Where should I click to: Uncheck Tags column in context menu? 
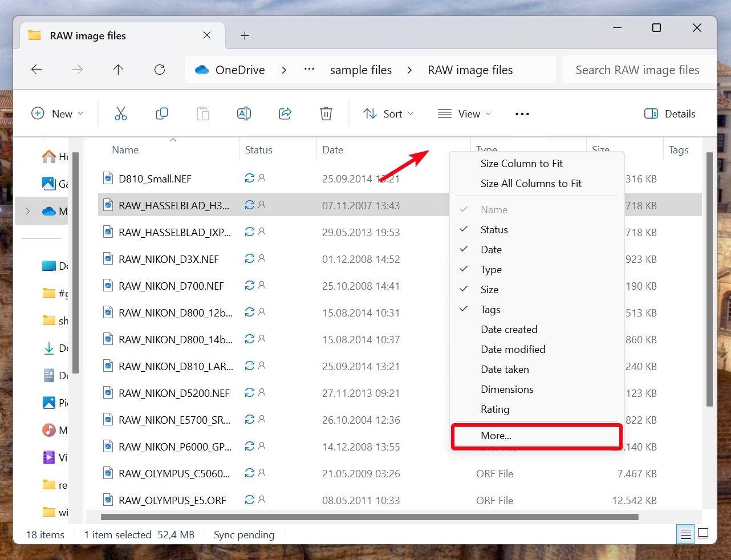536,309
